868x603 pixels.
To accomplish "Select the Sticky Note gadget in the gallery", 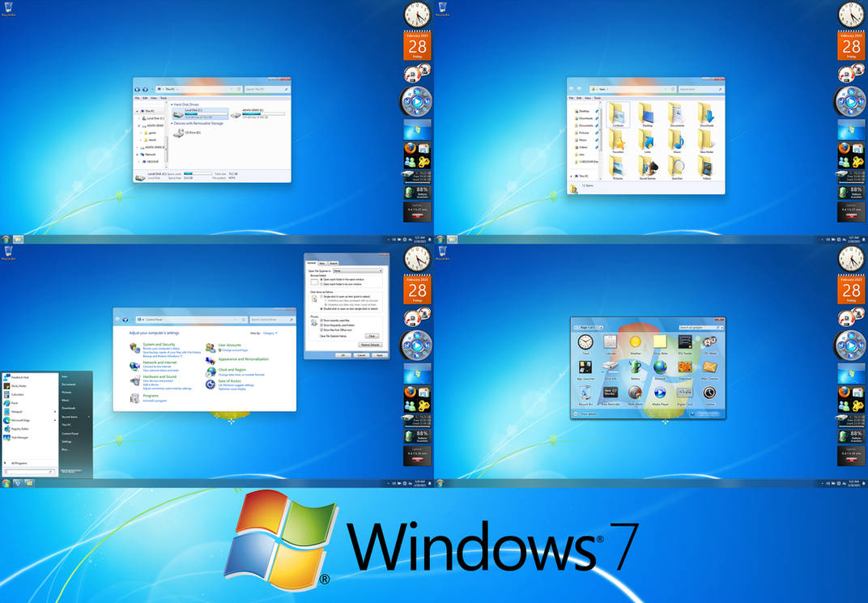I will (x=660, y=343).
